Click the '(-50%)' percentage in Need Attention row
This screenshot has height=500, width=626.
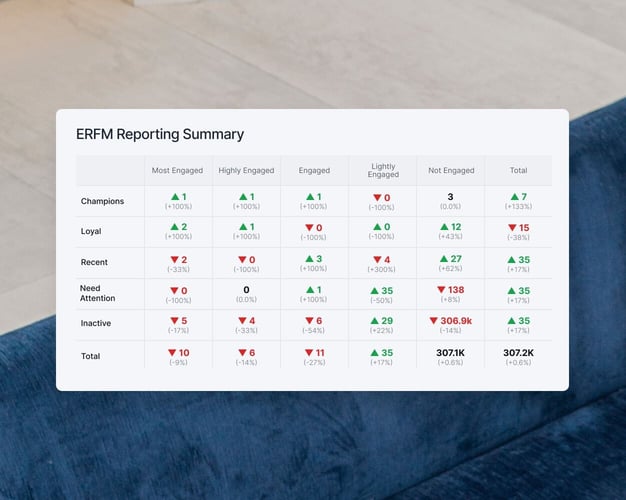click(382, 300)
